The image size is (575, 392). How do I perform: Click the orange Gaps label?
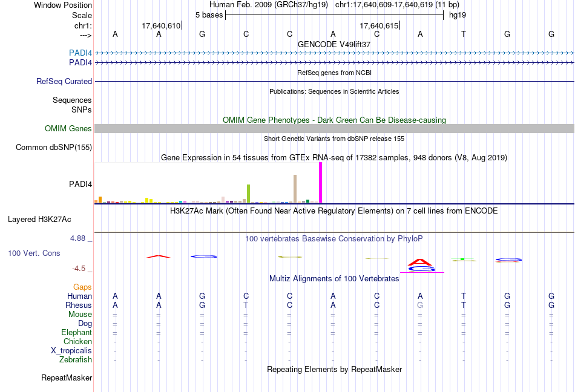point(82,287)
